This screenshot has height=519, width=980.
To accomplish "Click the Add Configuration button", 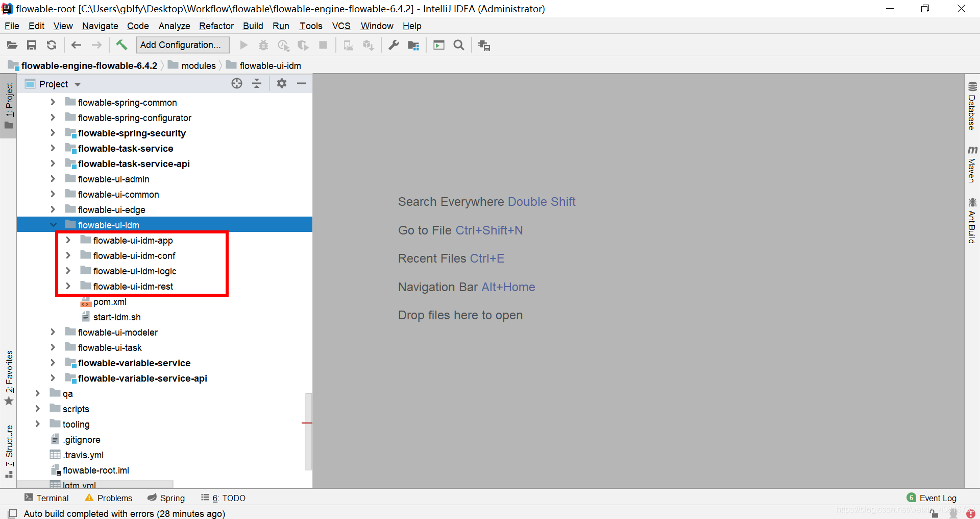I will click(183, 45).
